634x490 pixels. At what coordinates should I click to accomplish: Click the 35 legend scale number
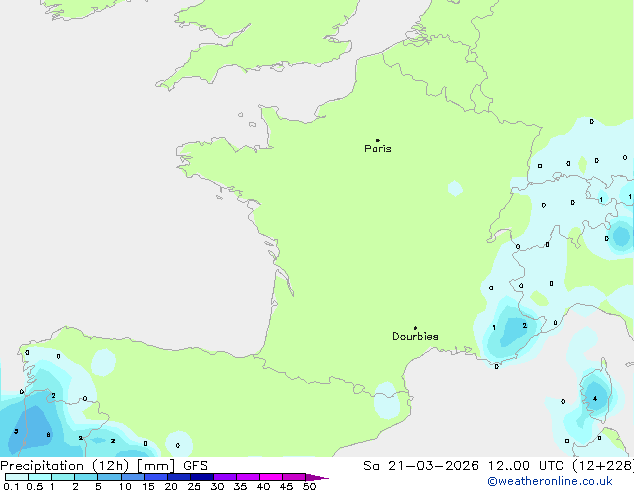[240, 486]
